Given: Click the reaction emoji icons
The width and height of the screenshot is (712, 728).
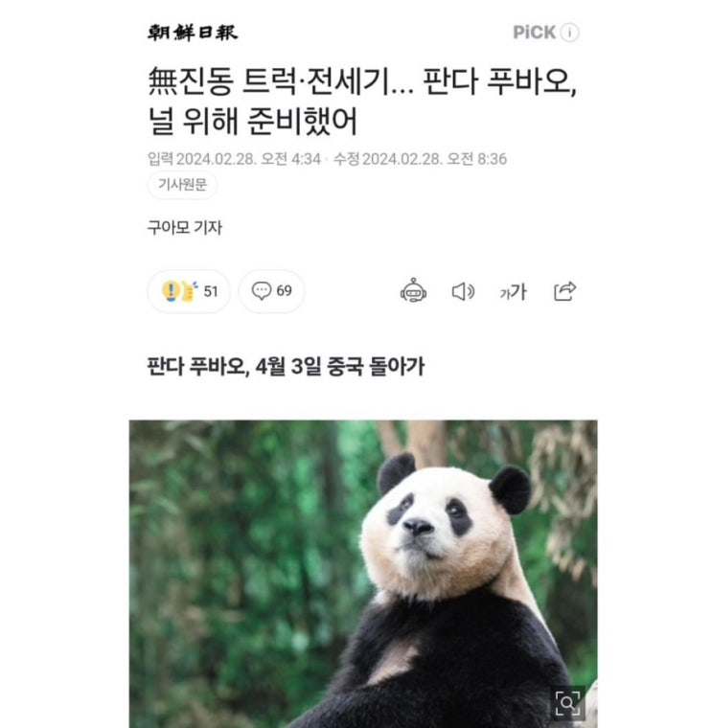Looking at the screenshot, I should click(x=180, y=291).
